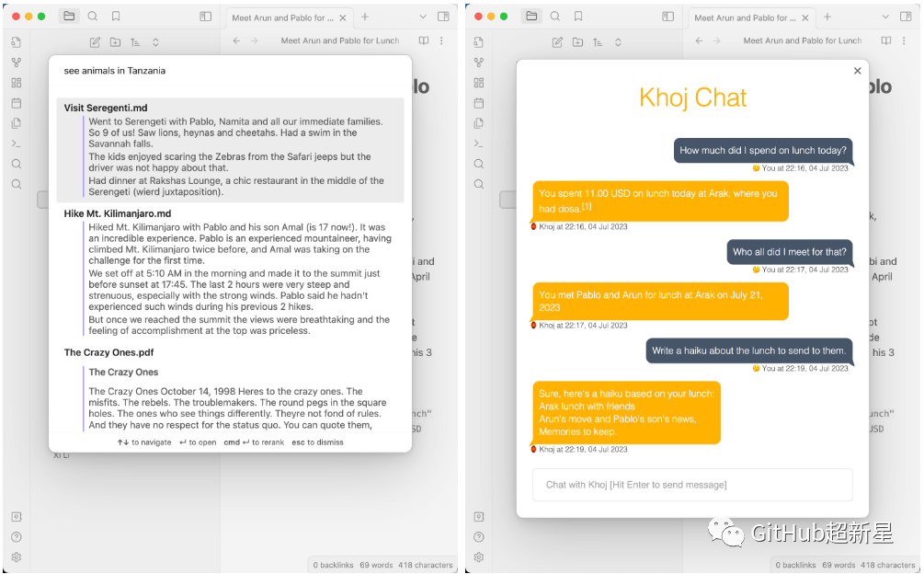Image resolution: width=924 pixels, height=574 pixels.
Task: Insert template ribbon icon in left window
Action: coord(17,123)
